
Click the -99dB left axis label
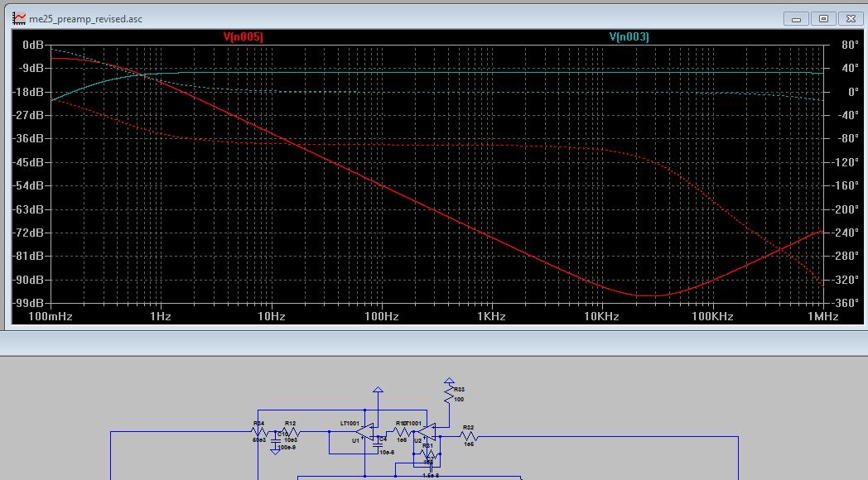[x=27, y=303]
